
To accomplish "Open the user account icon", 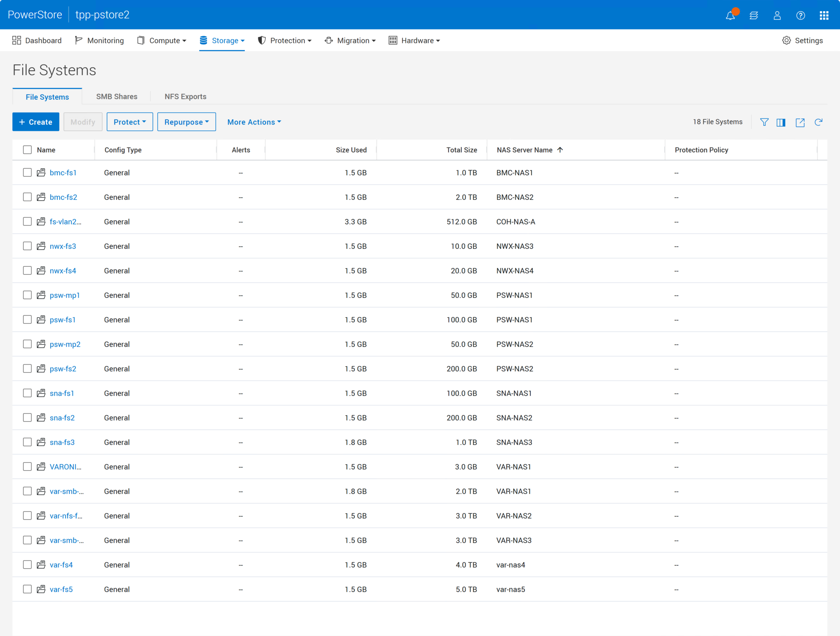I will [777, 15].
